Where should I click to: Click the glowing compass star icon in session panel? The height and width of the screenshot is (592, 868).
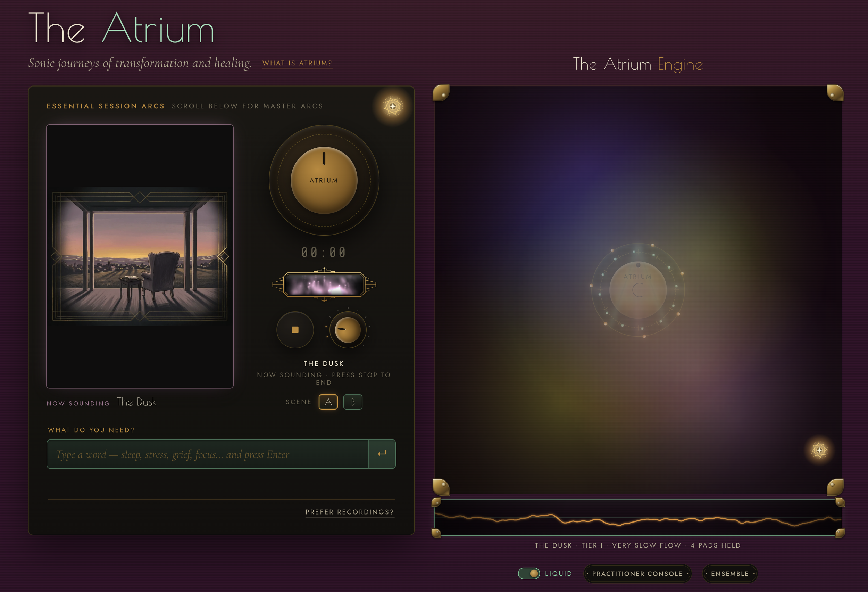coord(393,106)
